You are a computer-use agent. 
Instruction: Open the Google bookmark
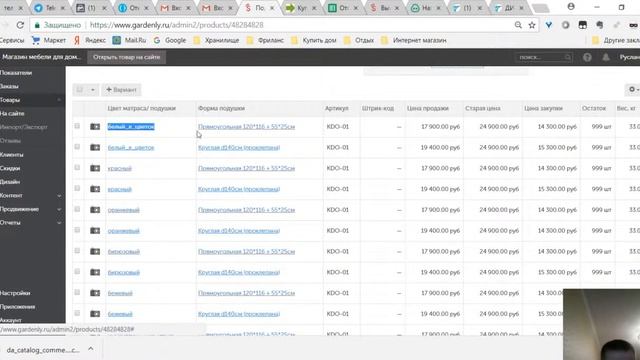coord(170,40)
